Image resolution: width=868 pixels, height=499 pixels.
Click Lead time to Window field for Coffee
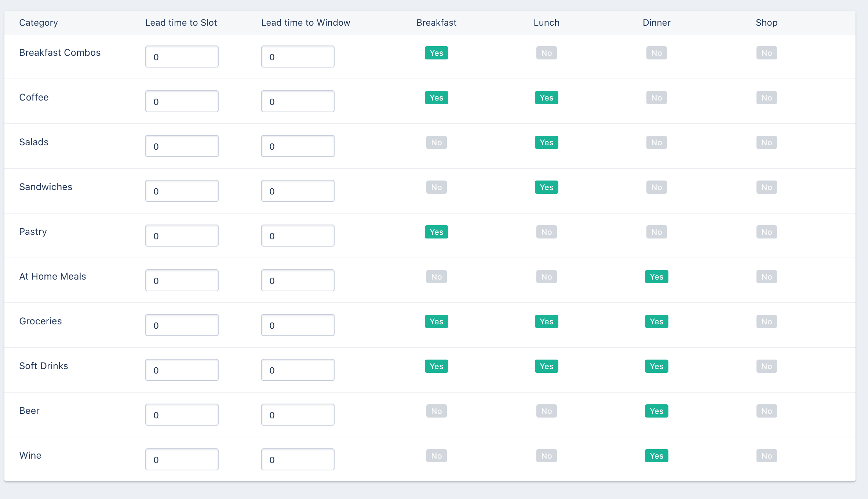(x=298, y=101)
